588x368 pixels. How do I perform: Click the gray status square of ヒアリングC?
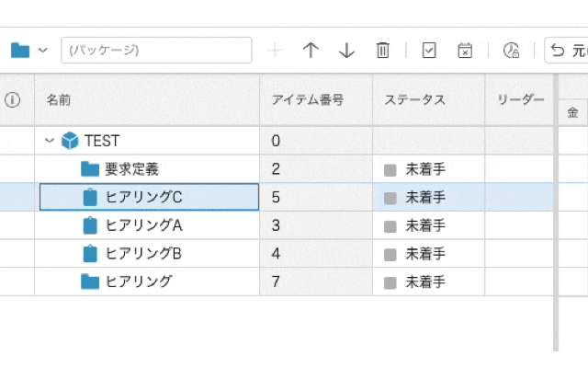click(390, 199)
